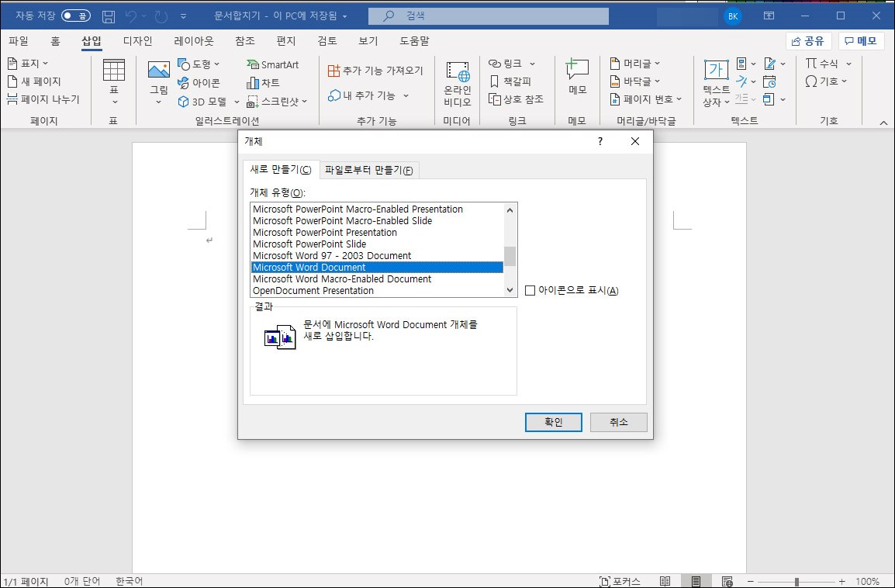Viewport: 895px width, 588px height.
Task: Insert a 차트 chart
Action: point(263,83)
